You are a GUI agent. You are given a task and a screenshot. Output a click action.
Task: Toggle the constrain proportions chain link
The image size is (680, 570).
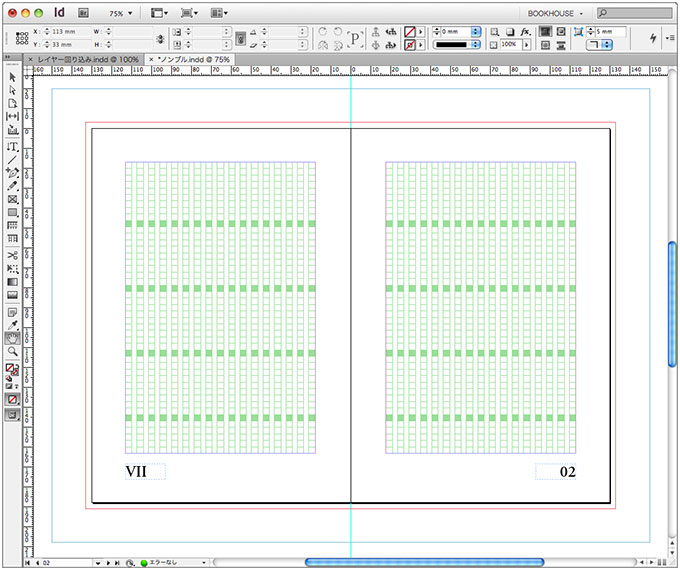(162, 38)
